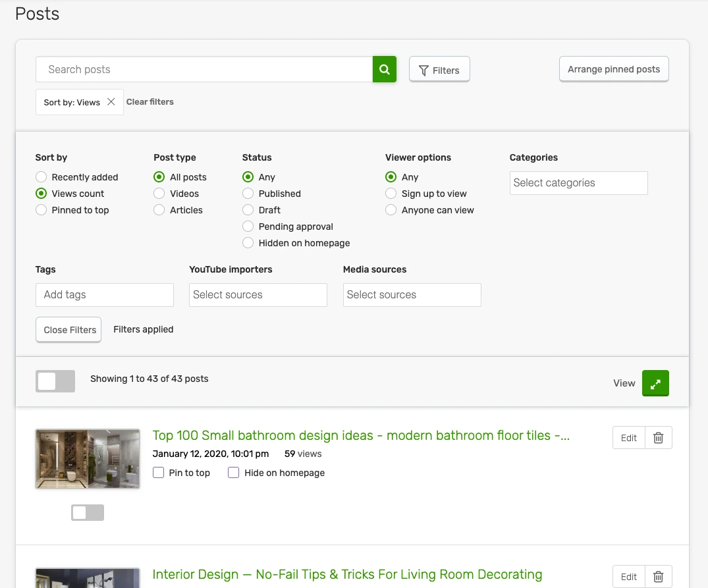Viewport: 708px width, 588px height.
Task: Click the green search magnifier icon
Action: point(384,68)
